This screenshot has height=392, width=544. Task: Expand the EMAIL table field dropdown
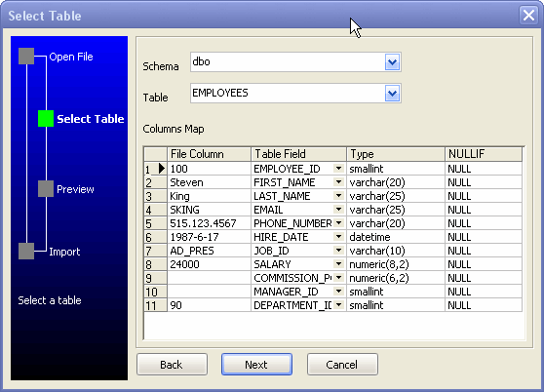pyautogui.click(x=338, y=210)
